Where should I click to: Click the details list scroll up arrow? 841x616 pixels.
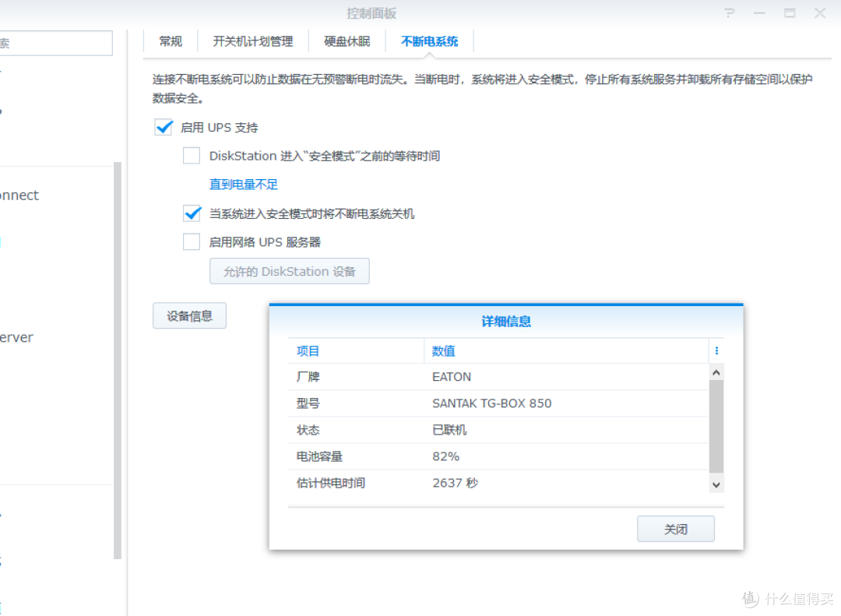(716, 372)
